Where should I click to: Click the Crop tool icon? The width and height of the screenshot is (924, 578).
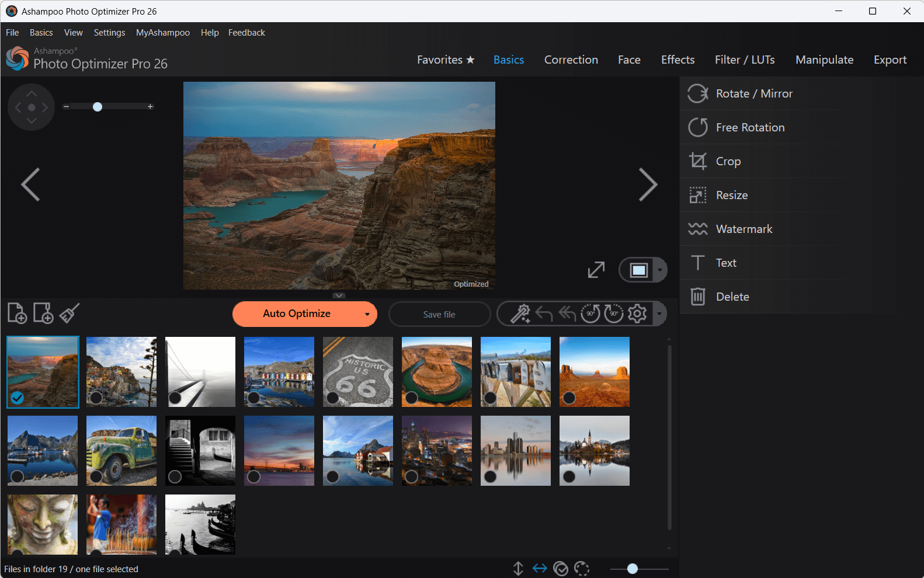[698, 161]
